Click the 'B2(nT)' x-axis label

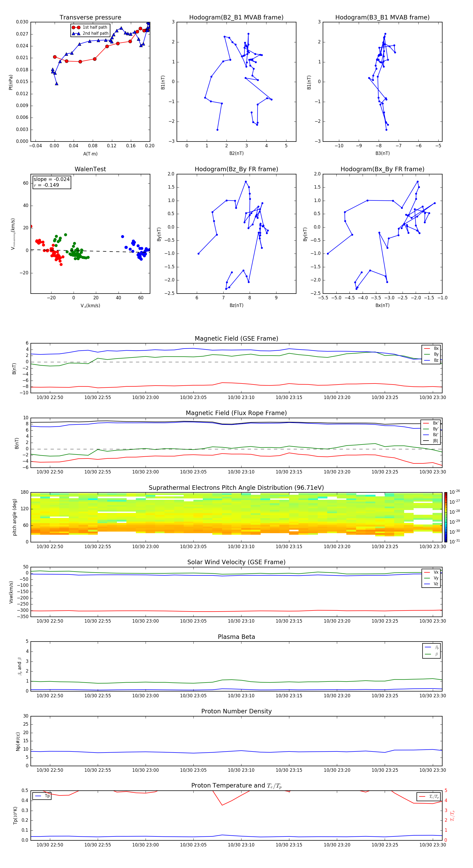pos(236,153)
